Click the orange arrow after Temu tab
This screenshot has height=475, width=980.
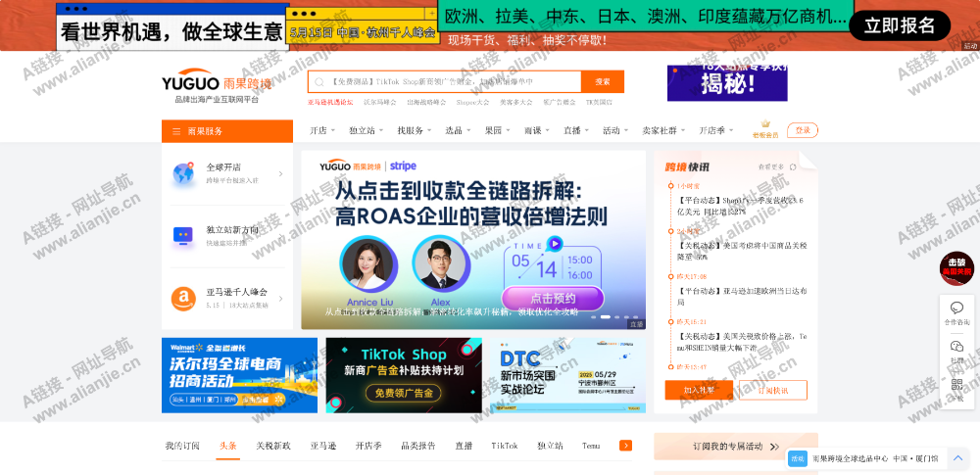coord(625,446)
